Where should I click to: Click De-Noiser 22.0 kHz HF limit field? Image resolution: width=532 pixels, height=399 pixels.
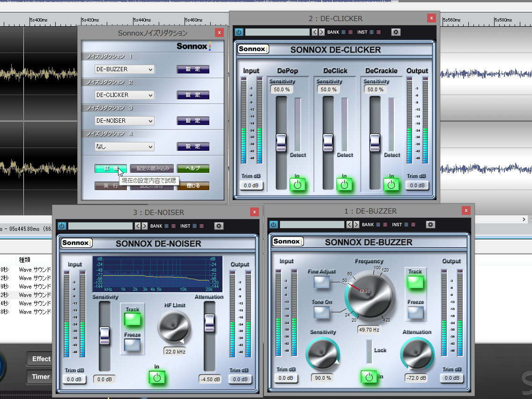(x=176, y=352)
